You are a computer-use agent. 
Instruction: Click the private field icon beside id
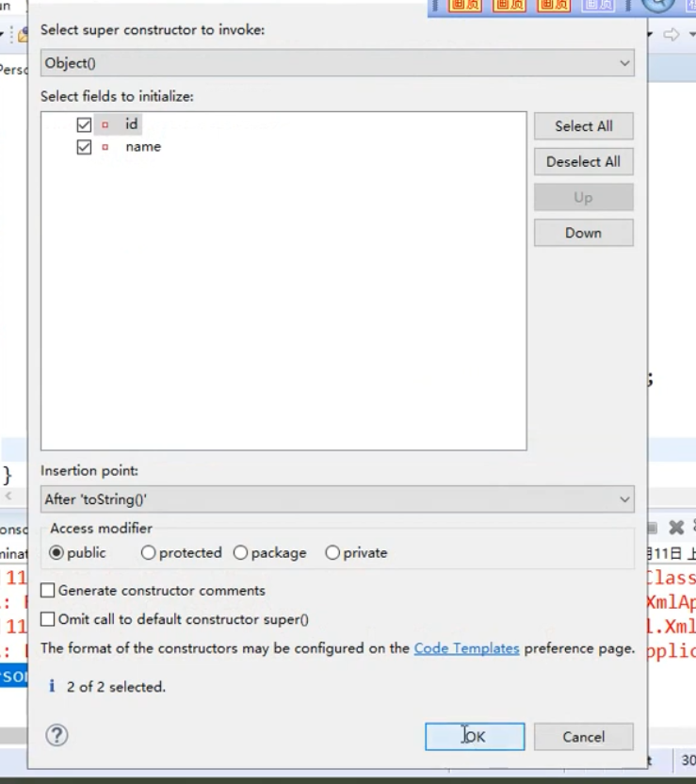coord(105,124)
